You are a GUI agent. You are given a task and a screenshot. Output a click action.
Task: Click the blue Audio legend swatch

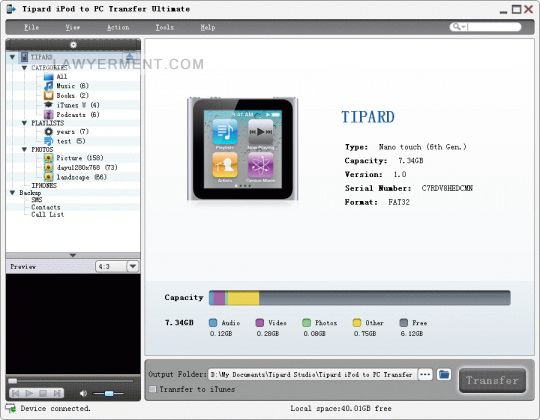point(213,323)
